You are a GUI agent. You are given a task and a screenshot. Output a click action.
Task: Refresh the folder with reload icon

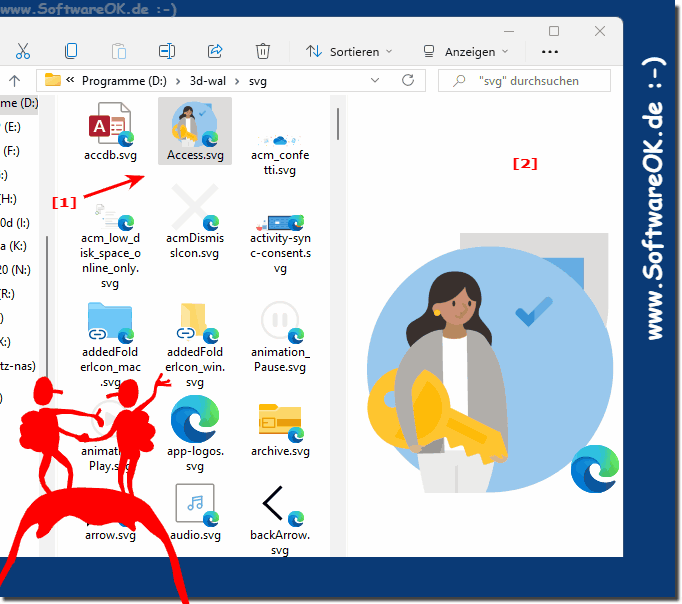tap(408, 80)
